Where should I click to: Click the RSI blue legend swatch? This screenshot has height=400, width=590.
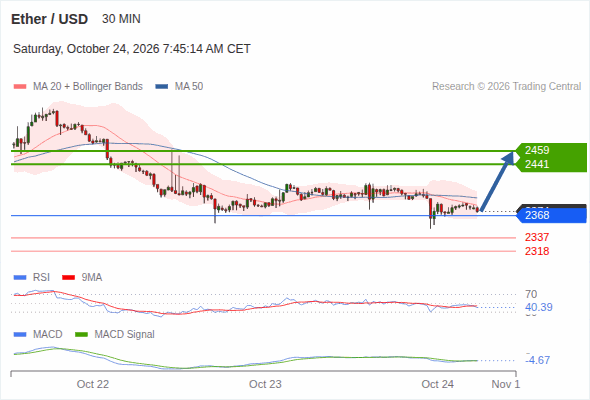point(20,278)
